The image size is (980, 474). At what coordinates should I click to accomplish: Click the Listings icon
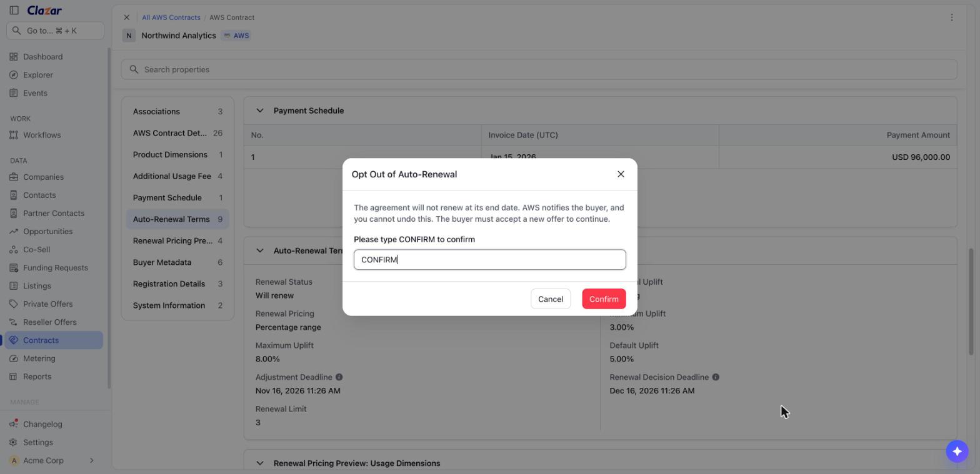[14, 285]
